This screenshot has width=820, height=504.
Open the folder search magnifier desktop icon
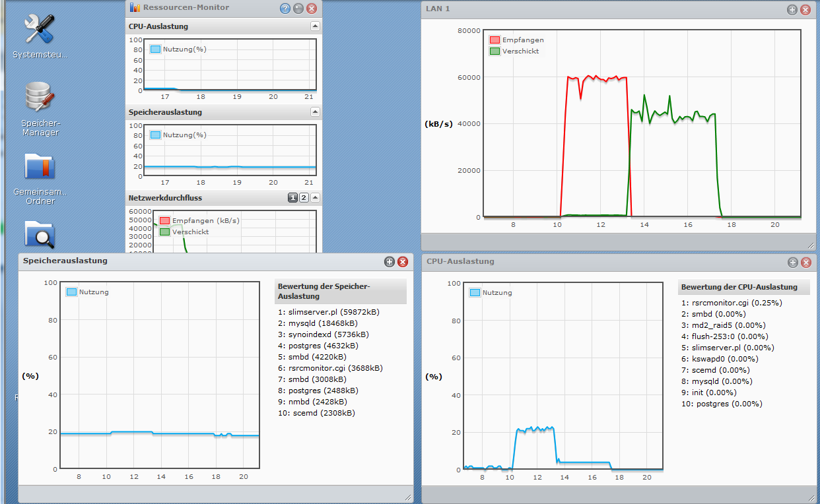click(x=40, y=234)
